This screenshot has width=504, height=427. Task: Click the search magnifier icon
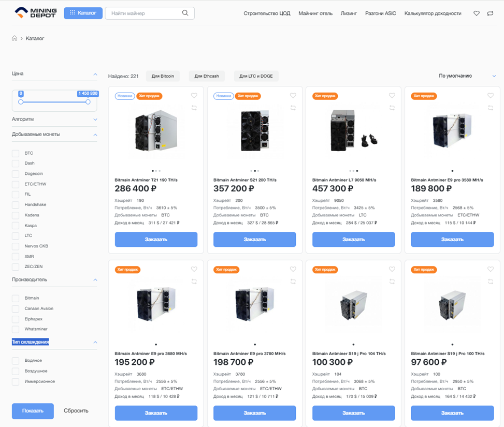(185, 13)
